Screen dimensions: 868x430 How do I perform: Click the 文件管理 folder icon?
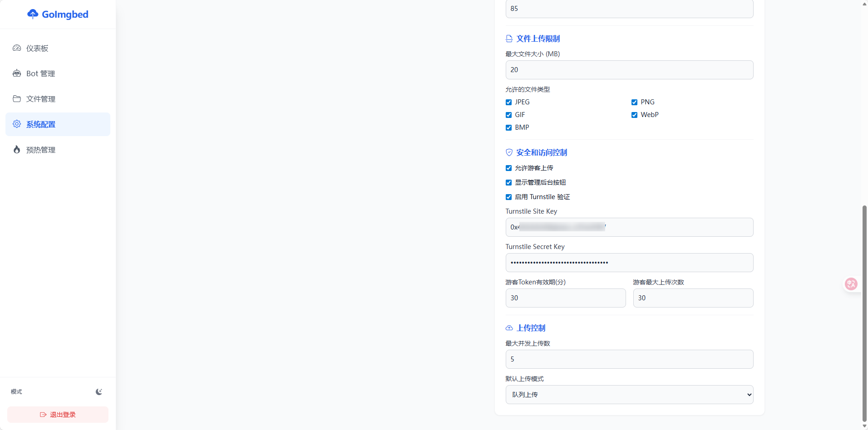tap(17, 99)
